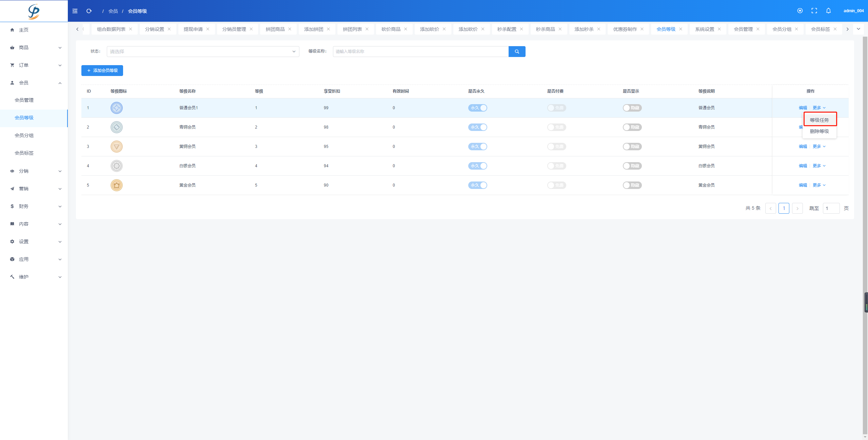Click the level icon of 黄金会员
868x440 pixels.
(117, 185)
